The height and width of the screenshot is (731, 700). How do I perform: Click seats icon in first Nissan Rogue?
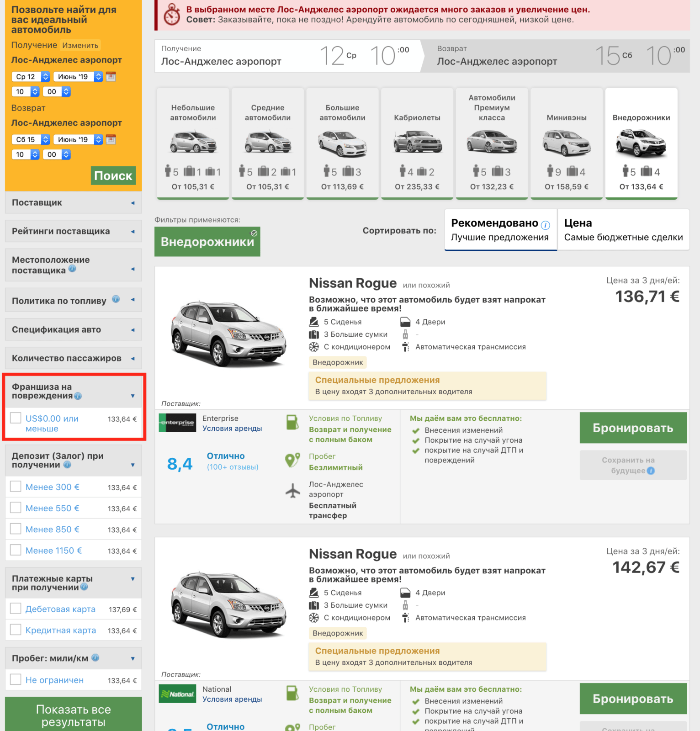coord(314,322)
